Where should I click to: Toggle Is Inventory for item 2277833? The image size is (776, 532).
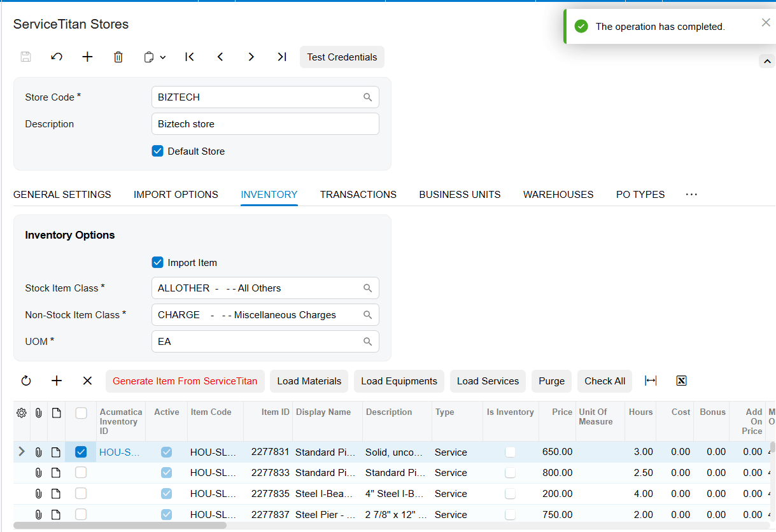[511, 473]
